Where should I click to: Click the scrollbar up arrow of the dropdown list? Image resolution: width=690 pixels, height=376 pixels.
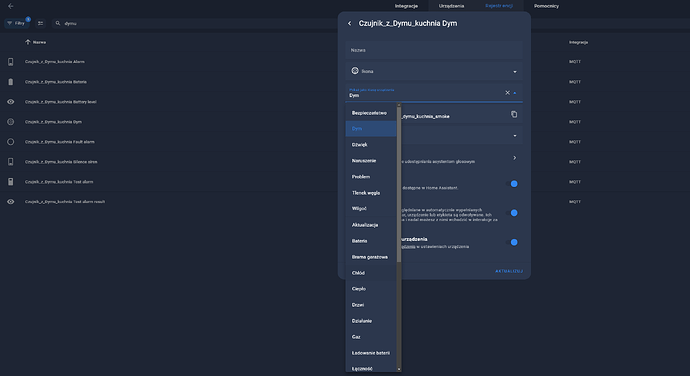point(399,105)
